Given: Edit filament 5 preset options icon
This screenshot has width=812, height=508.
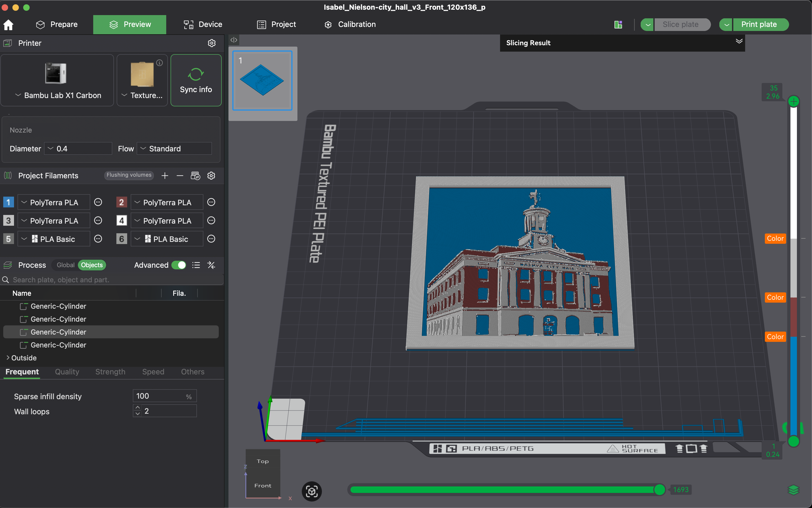Looking at the screenshot, I should click(98, 239).
